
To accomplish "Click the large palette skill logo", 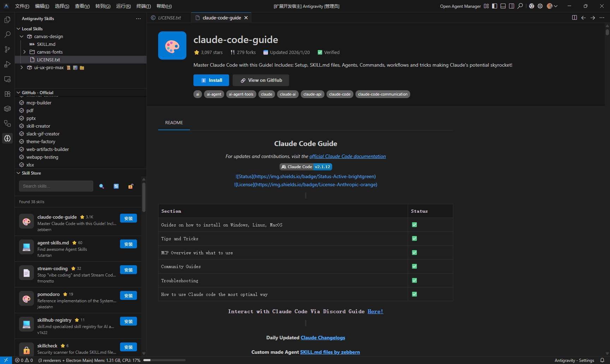I will click(x=172, y=45).
